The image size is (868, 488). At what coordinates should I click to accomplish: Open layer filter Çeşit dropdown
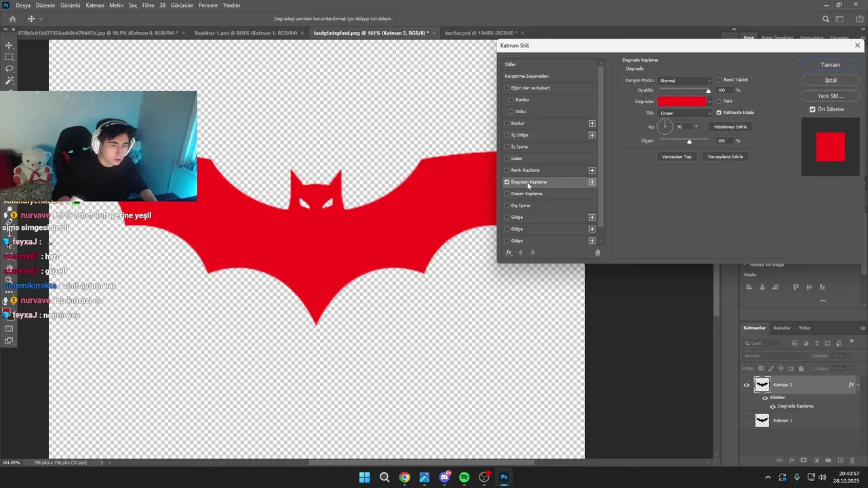pos(763,344)
